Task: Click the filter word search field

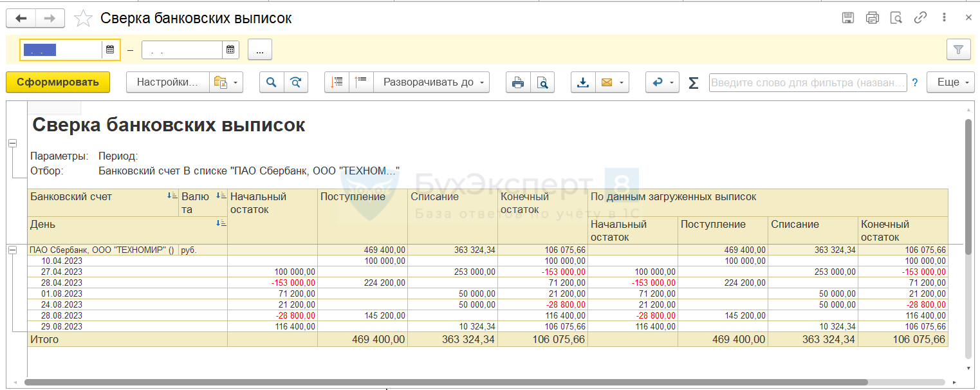Action: (x=808, y=82)
